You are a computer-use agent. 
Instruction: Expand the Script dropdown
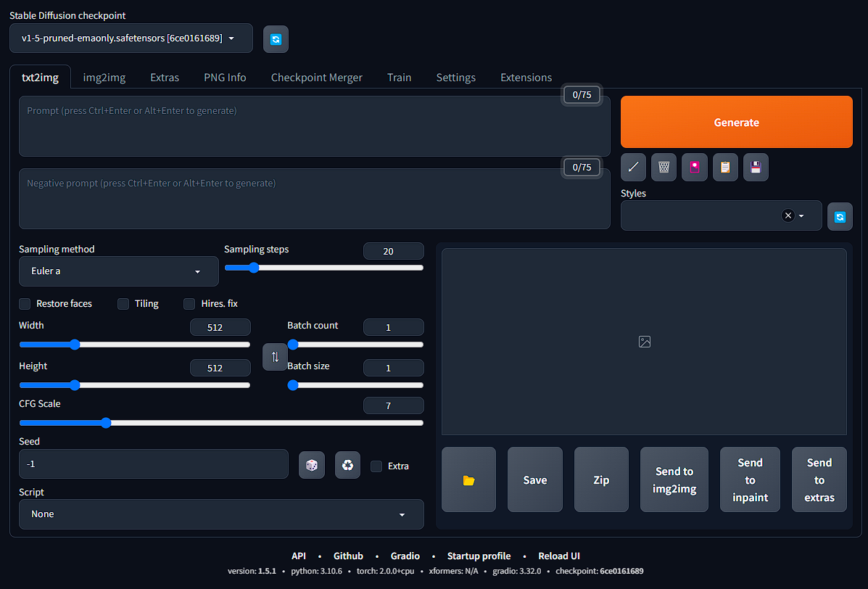[221, 514]
